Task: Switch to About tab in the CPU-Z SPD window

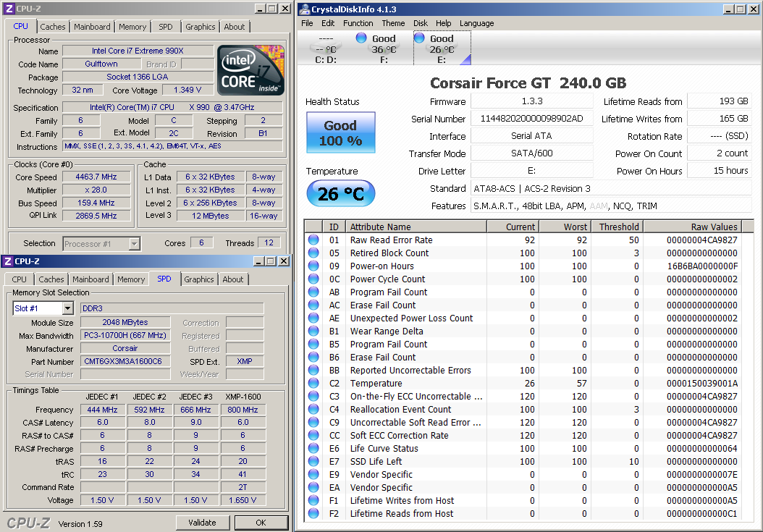Action: [233, 279]
